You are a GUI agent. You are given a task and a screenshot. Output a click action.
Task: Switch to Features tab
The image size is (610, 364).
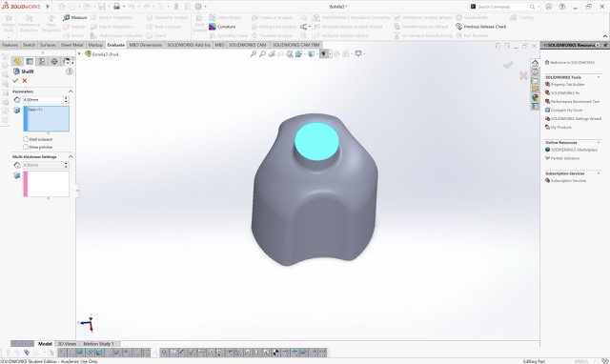(10, 45)
